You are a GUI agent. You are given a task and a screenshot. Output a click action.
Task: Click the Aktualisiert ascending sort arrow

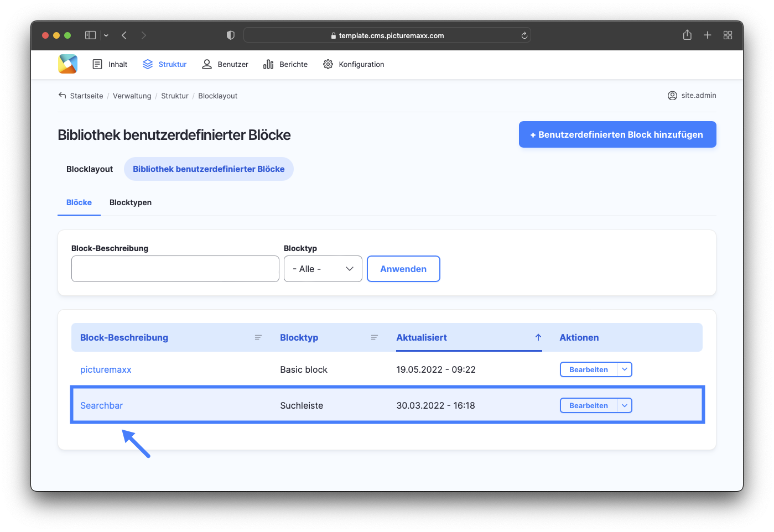click(538, 337)
